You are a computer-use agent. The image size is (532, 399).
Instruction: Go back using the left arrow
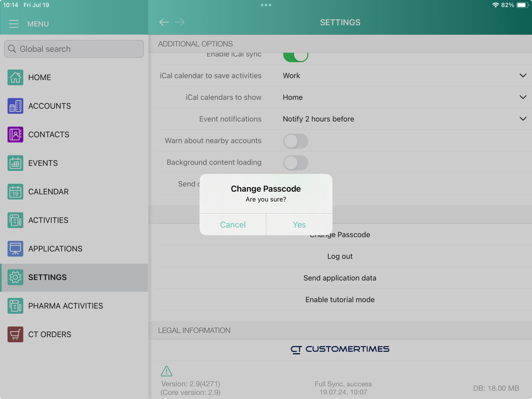point(164,22)
